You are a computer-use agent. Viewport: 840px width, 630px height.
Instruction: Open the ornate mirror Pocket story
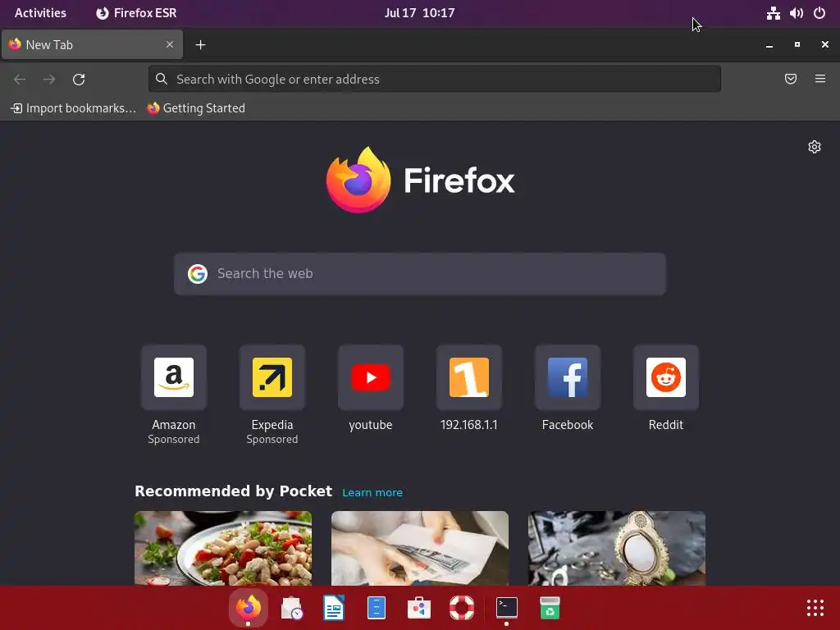[x=617, y=548]
